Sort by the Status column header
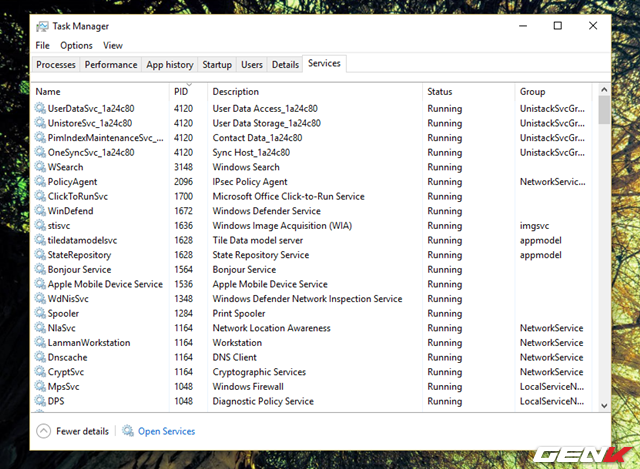 469,91
